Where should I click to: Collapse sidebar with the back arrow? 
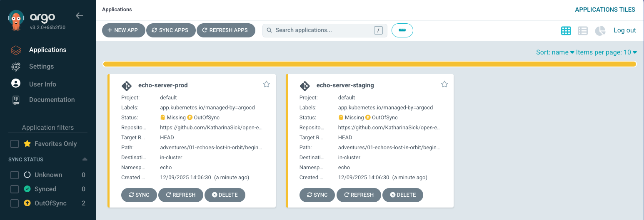pos(79,16)
